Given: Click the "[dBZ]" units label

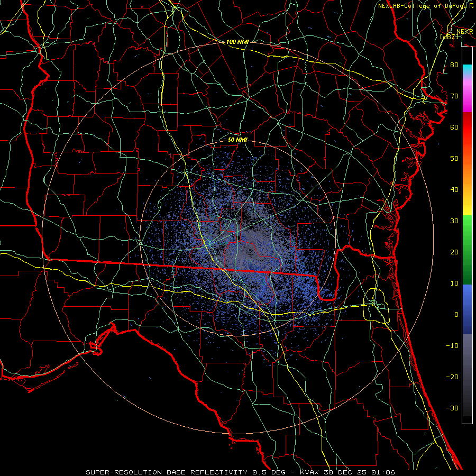Looking at the screenshot, I should coord(450,36).
